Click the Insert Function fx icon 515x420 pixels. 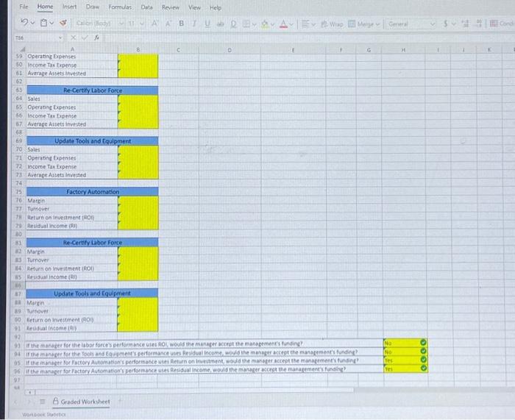pos(96,38)
